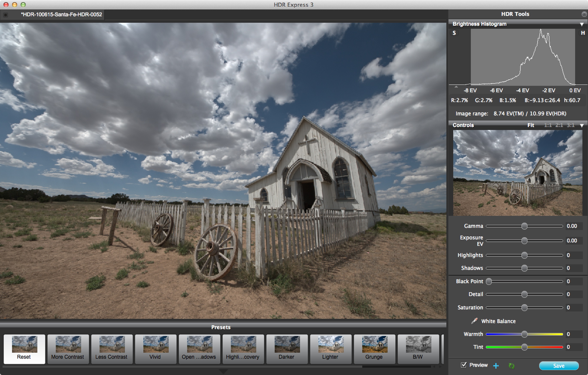Click the highlight clipping H indicator
The width and height of the screenshot is (588, 375).
tap(583, 33)
